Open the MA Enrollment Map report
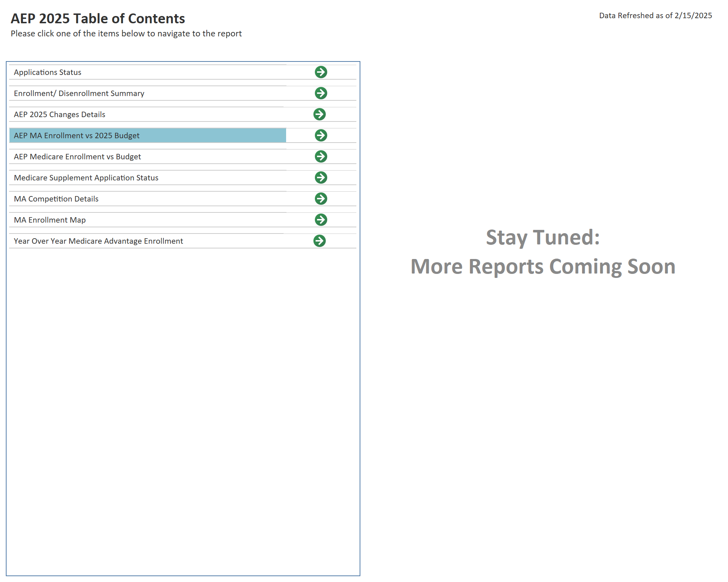728x582 pixels. pos(50,220)
